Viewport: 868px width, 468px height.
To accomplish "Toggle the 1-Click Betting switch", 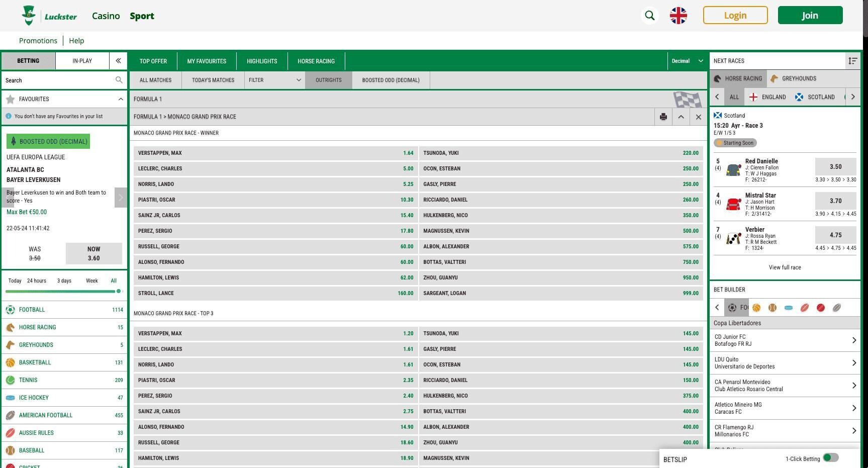I will click(x=830, y=457).
